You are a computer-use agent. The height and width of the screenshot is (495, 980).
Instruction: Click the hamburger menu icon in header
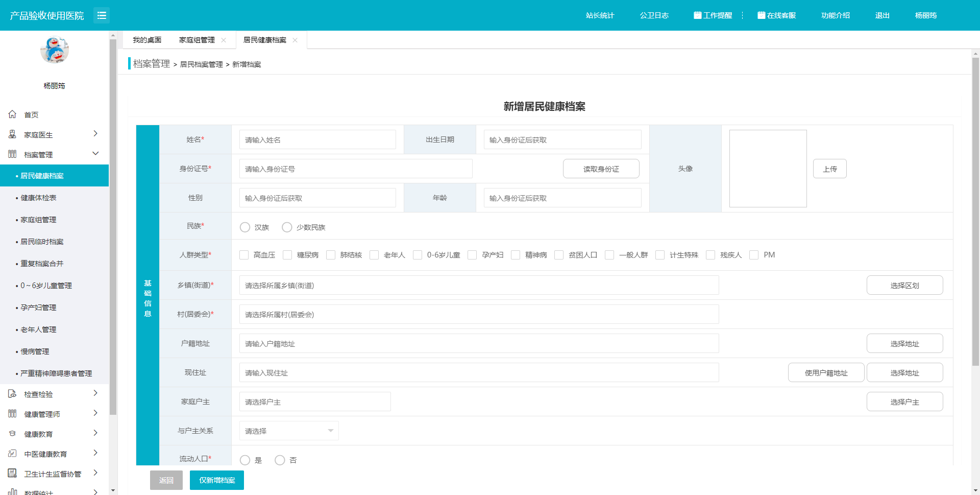(102, 15)
